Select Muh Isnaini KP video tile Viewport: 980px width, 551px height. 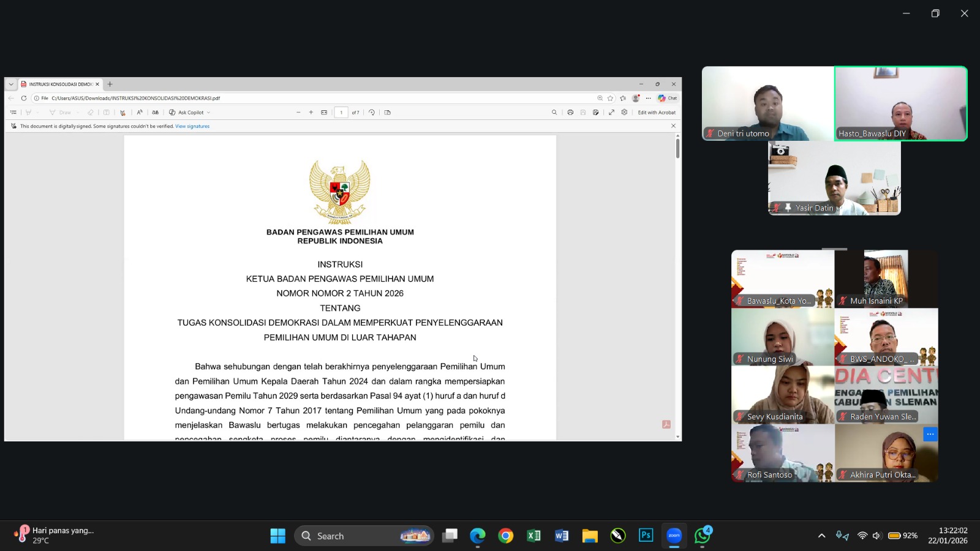[886, 279]
